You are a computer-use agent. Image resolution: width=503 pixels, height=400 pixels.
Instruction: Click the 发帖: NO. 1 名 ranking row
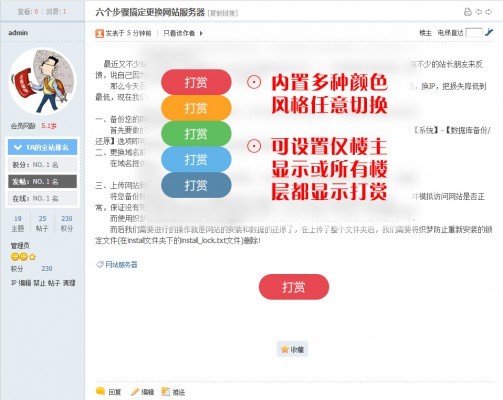[x=42, y=181]
